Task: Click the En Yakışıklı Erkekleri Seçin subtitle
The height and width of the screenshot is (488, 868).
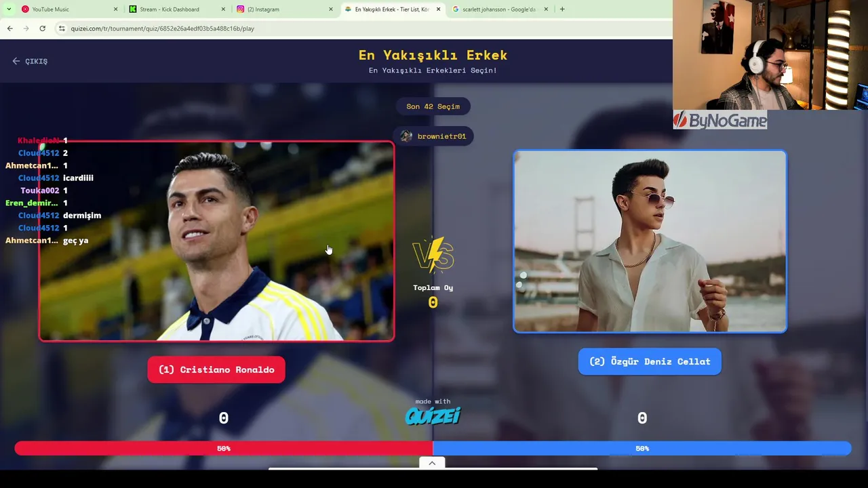Action: [x=433, y=70]
